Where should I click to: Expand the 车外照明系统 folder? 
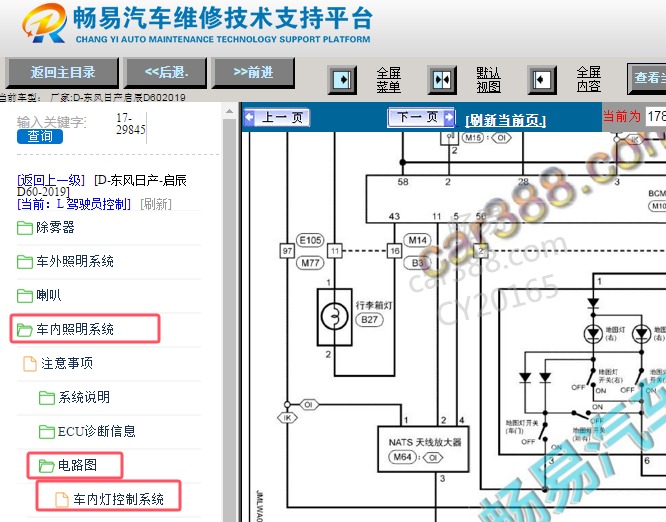point(75,261)
